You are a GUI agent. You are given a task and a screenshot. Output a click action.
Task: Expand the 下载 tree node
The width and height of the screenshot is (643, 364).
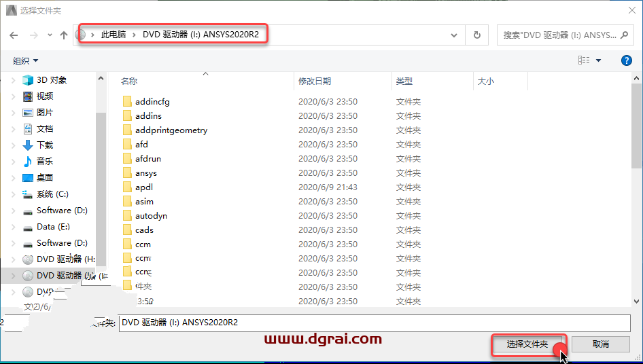coord(13,145)
